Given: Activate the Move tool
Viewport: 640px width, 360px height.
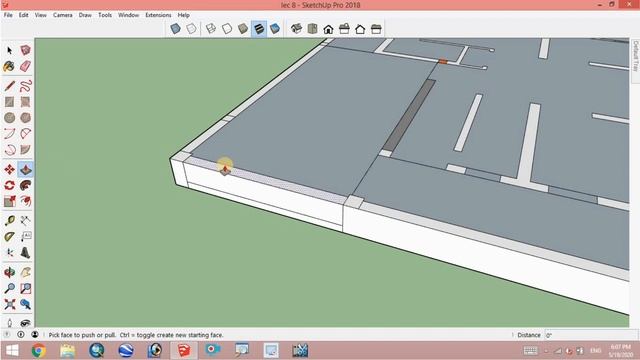Looking at the screenshot, I should (x=9, y=169).
